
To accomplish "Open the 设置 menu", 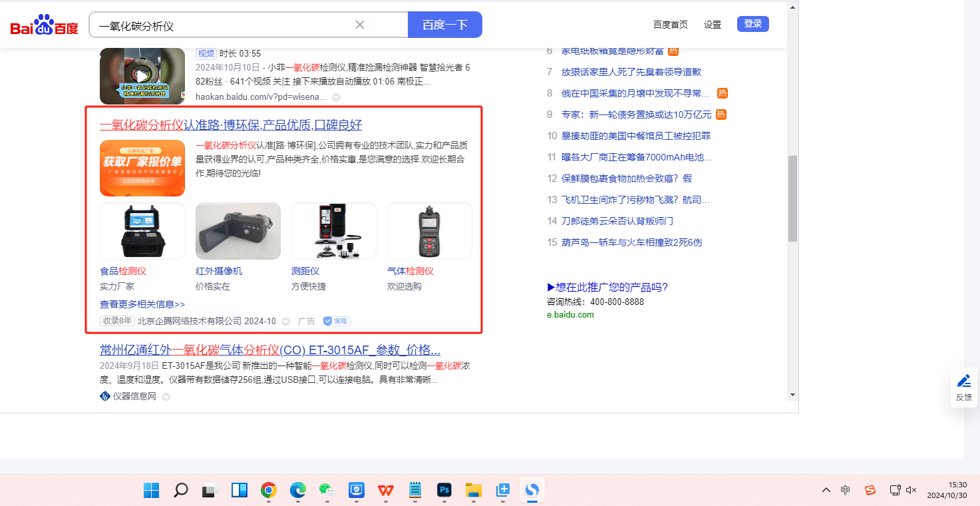I will point(713,25).
